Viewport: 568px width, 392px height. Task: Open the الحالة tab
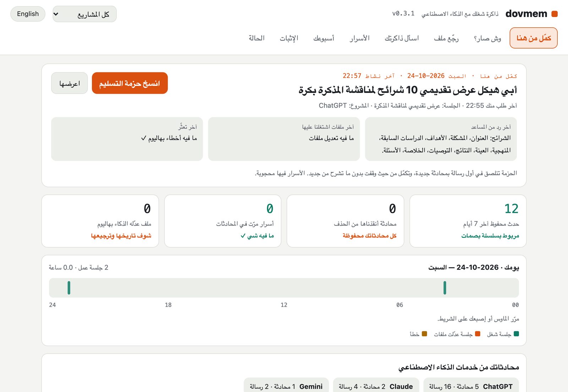click(257, 38)
